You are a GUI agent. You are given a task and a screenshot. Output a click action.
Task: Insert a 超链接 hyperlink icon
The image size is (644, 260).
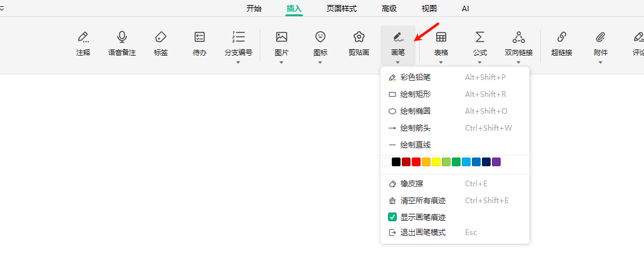tap(561, 37)
